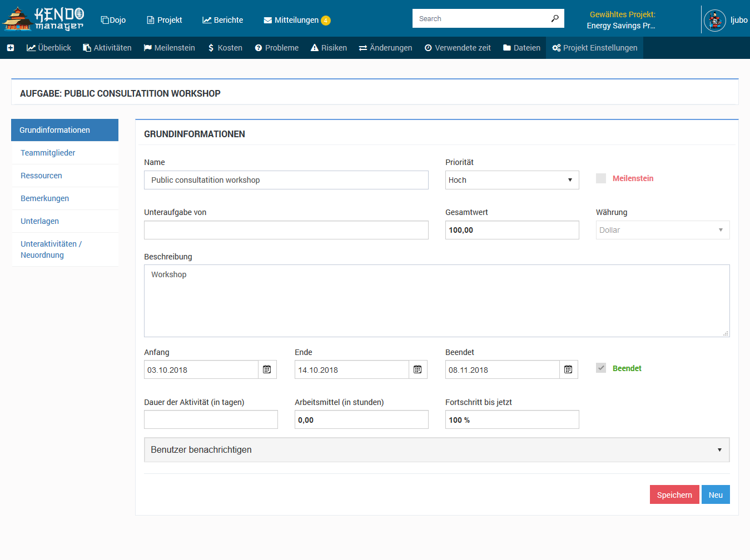Open Unterlagen in sidebar
This screenshot has height=560, width=750.
pyautogui.click(x=64, y=221)
